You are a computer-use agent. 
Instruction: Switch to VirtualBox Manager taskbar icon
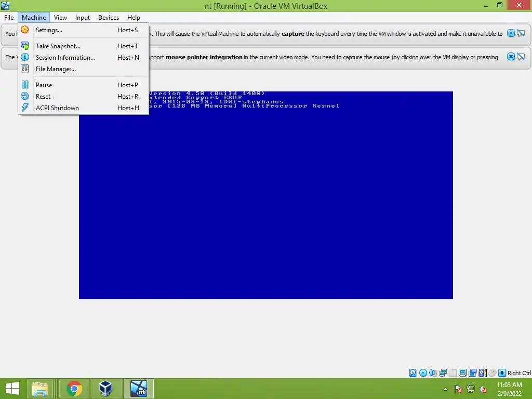[105, 389]
